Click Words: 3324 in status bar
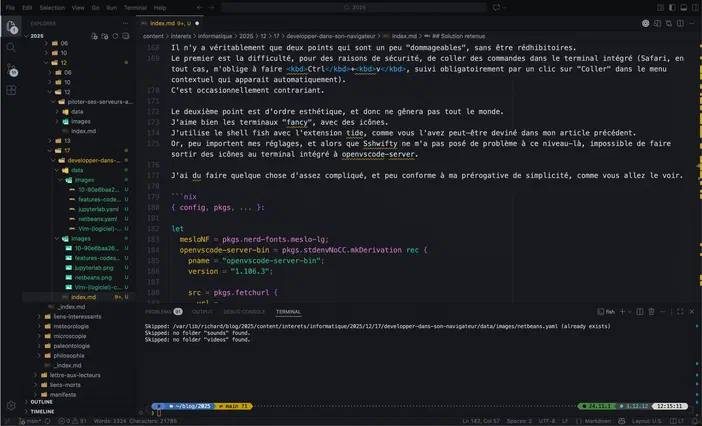The height and width of the screenshot is (426, 702). coord(109,421)
